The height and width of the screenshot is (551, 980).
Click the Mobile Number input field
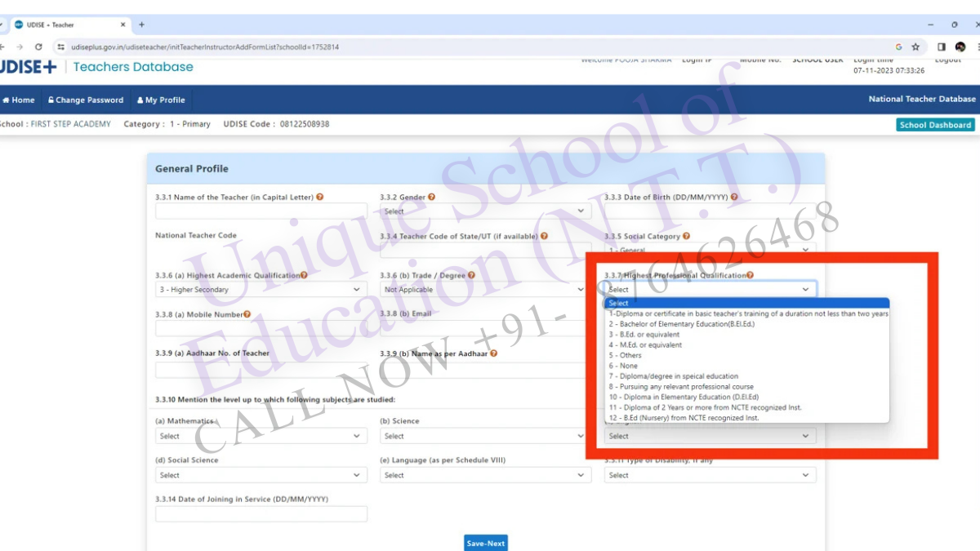point(261,328)
